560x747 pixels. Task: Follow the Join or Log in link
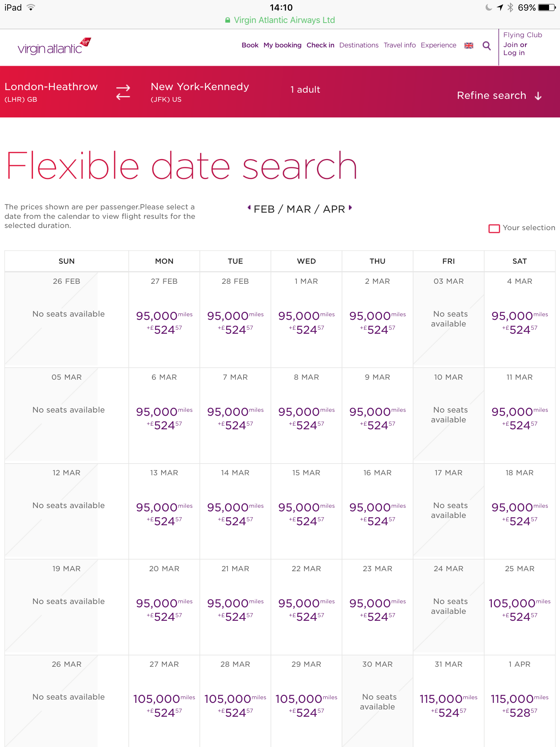coord(515,49)
